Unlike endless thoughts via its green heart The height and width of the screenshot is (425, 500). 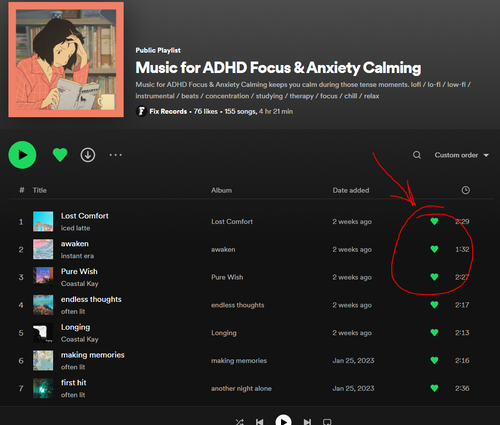coord(434,305)
